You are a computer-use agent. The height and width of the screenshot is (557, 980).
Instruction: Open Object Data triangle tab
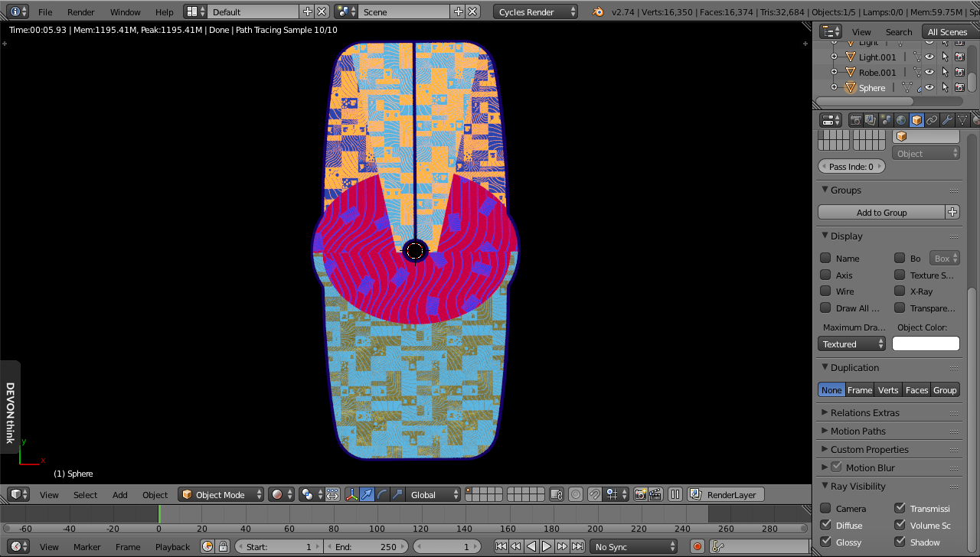(x=962, y=120)
